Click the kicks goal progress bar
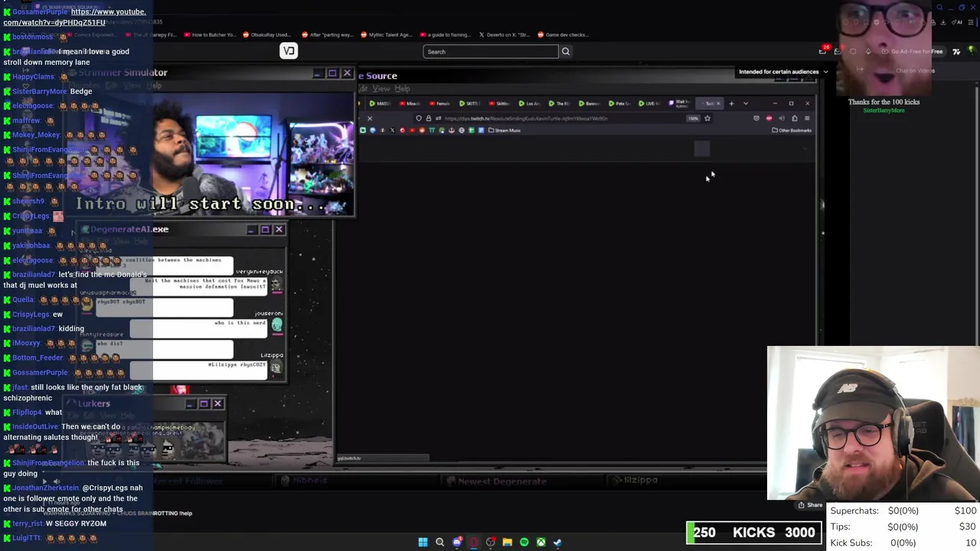Screen dimensions: 980x551 click(754, 533)
